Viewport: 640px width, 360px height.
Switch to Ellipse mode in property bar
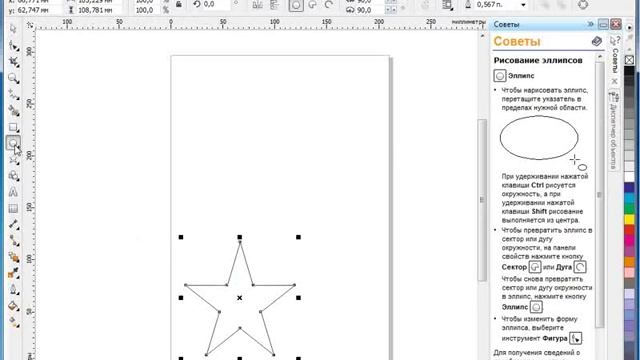point(296,5)
